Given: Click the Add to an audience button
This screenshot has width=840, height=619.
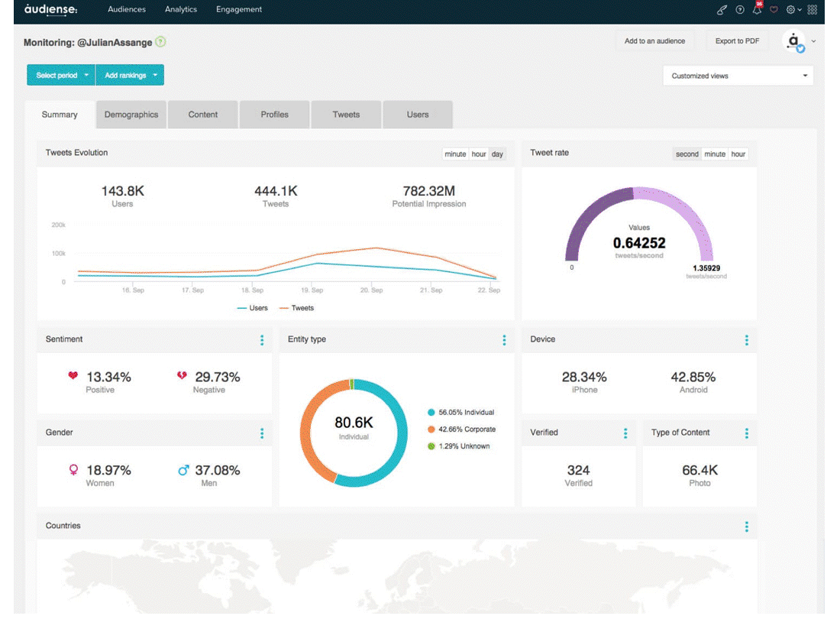Looking at the screenshot, I should (654, 41).
